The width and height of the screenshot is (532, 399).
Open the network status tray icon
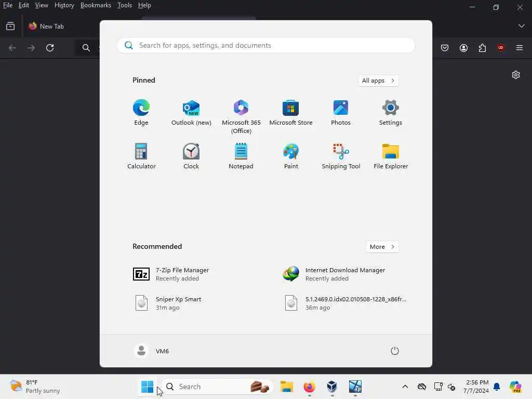coord(437,387)
